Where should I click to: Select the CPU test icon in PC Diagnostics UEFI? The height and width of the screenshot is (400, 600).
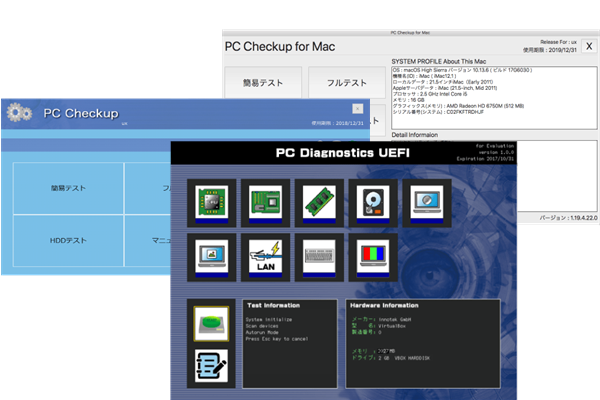tap(212, 203)
